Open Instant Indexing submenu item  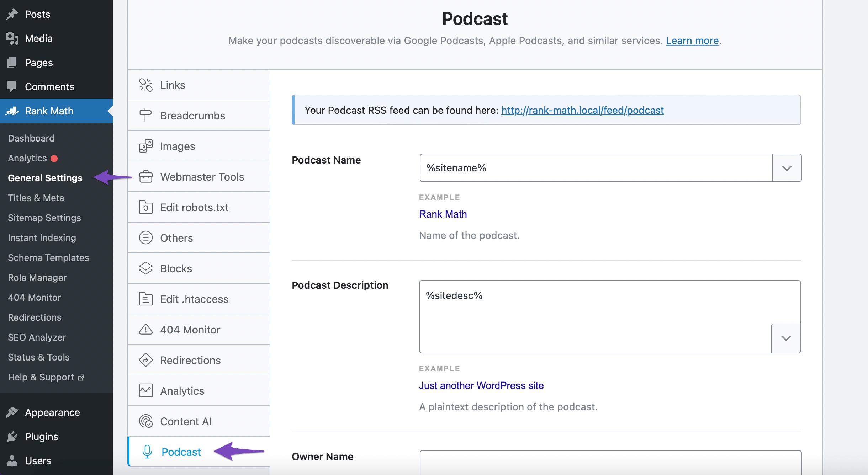click(x=42, y=238)
